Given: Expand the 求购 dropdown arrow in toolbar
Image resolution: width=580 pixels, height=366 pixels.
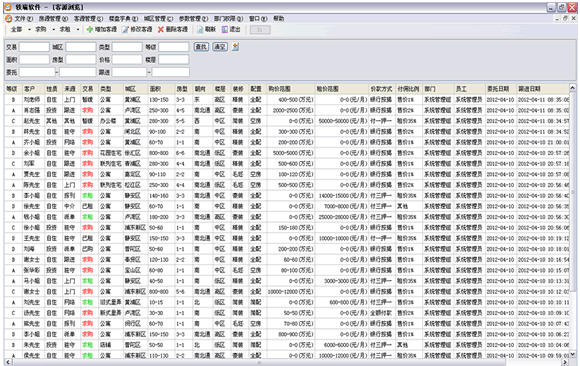Looking at the screenshot, I should (54, 30).
